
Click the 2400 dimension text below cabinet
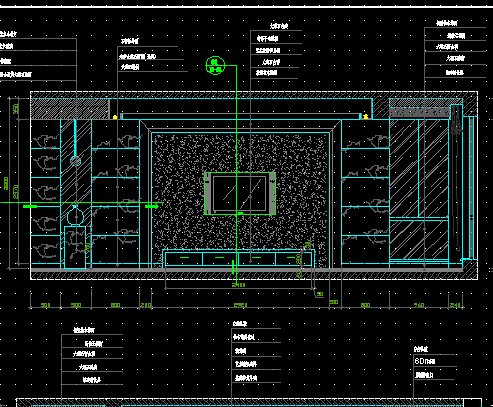coord(239,285)
